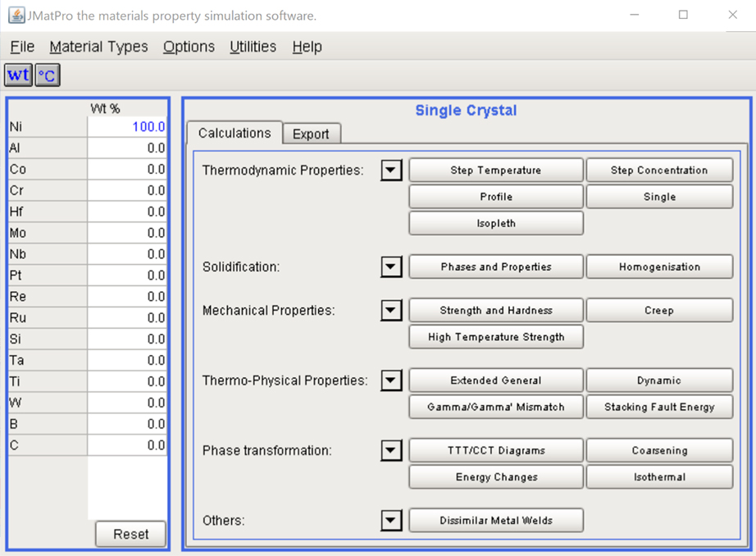Open Dissimilar Metal Welds calculation
756x556 pixels.
pyautogui.click(x=496, y=520)
